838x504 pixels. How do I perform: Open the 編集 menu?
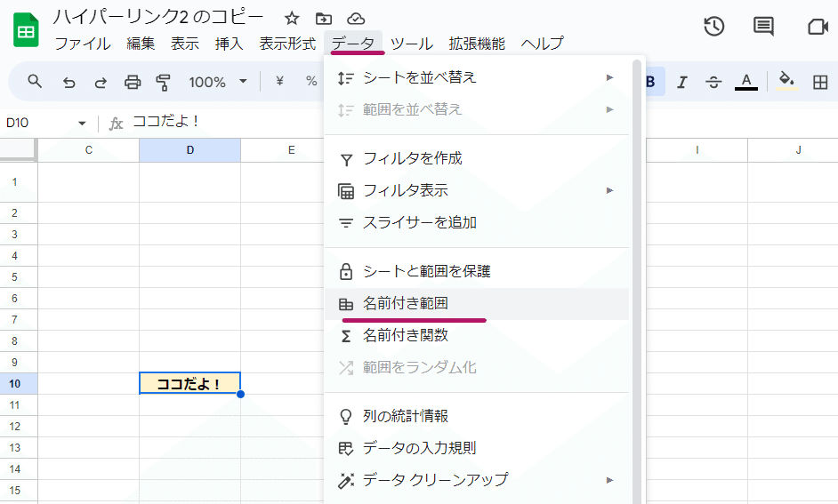point(141,44)
